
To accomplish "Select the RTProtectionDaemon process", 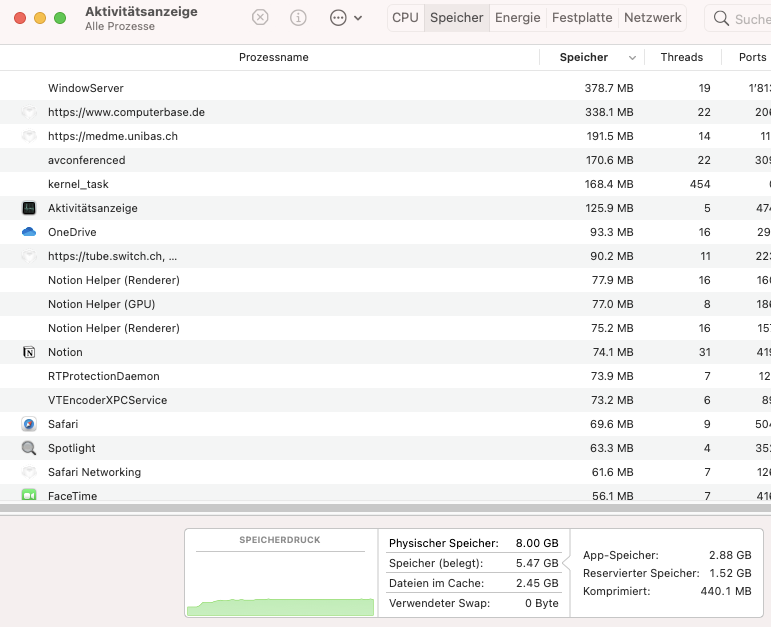I will [x=386, y=376].
